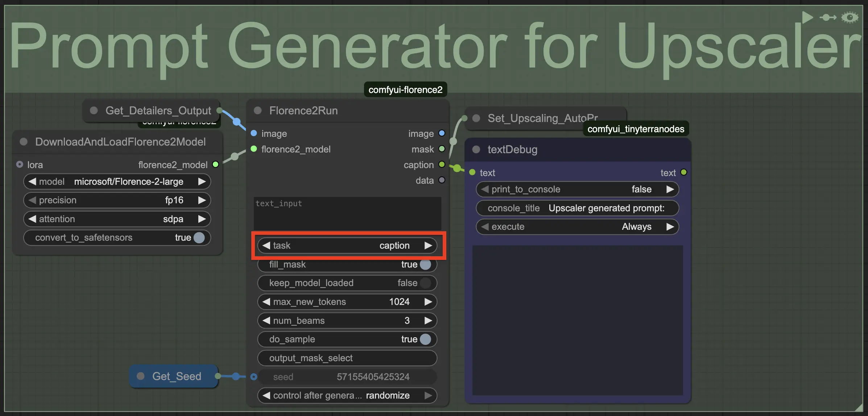Toggle convert_to_safetensors switch
This screenshot has height=416, width=868.
pos(199,237)
